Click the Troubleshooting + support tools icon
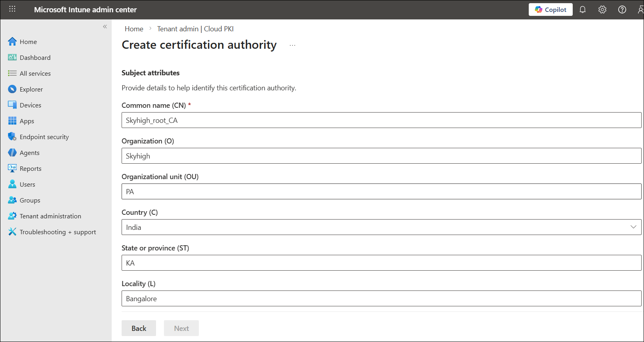 pyautogui.click(x=12, y=232)
